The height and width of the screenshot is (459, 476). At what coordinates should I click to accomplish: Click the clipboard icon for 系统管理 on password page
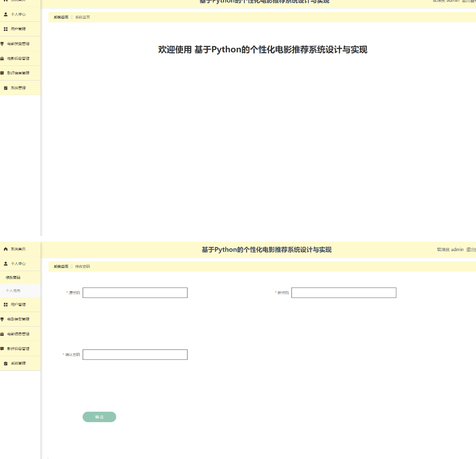(x=5, y=363)
